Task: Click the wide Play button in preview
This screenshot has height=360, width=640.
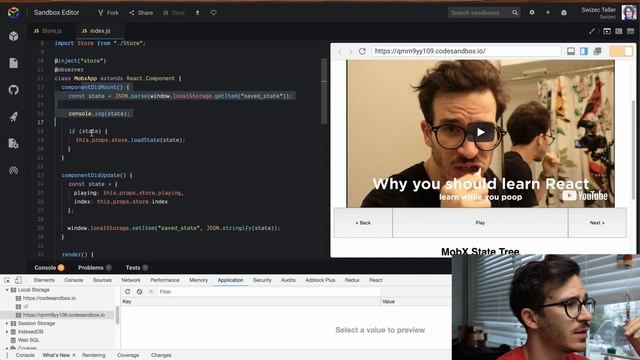Action: click(x=480, y=223)
